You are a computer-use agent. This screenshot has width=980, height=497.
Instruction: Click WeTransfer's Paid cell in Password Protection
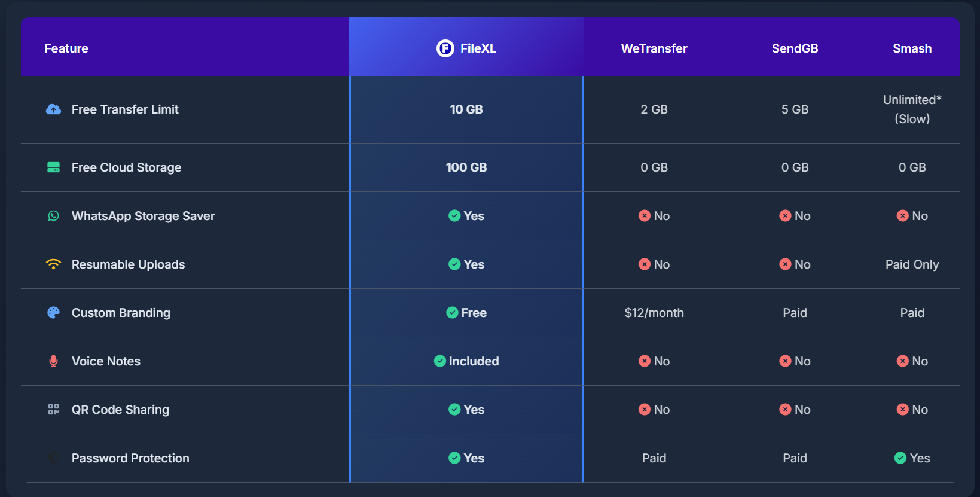point(654,458)
